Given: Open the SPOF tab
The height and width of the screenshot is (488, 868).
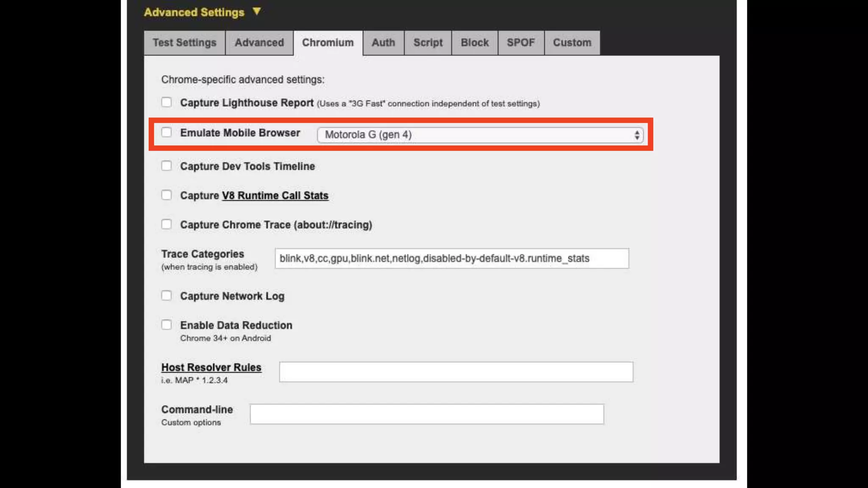Looking at the screenshot, I should pos(520,43).
